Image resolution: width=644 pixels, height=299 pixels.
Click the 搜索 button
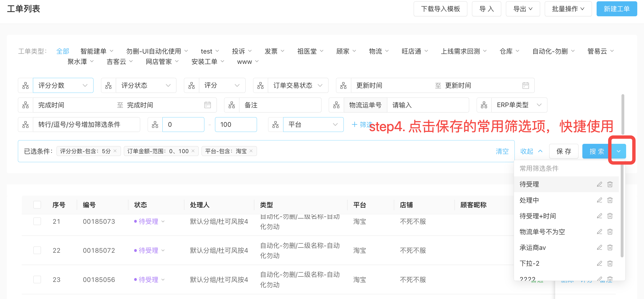tap(597, 151)
